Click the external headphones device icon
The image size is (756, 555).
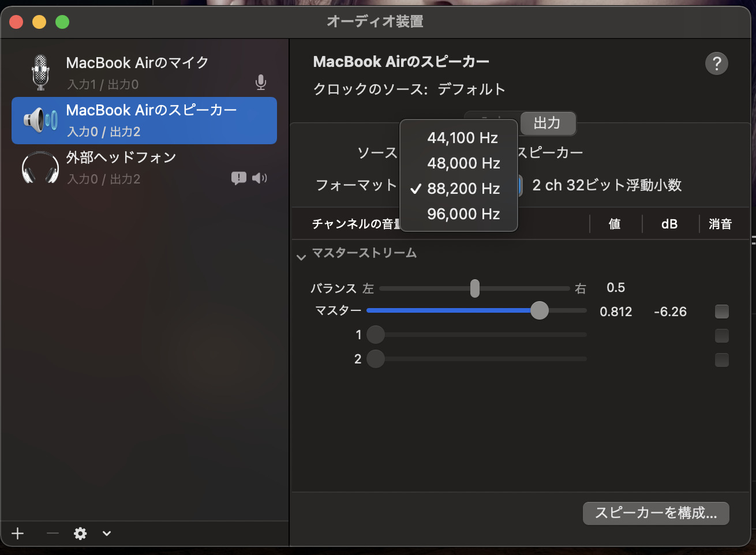(x=40, y=168)
